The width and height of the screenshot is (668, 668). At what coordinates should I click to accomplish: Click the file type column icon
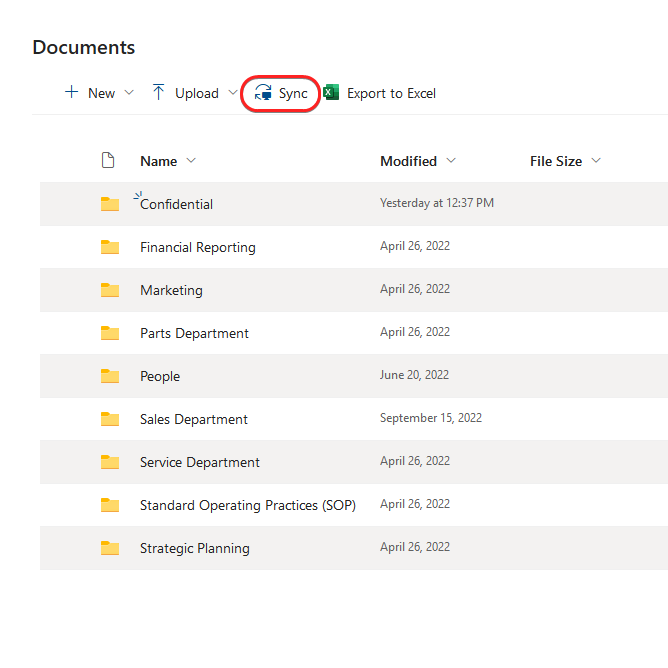click(x=109, y=161)
